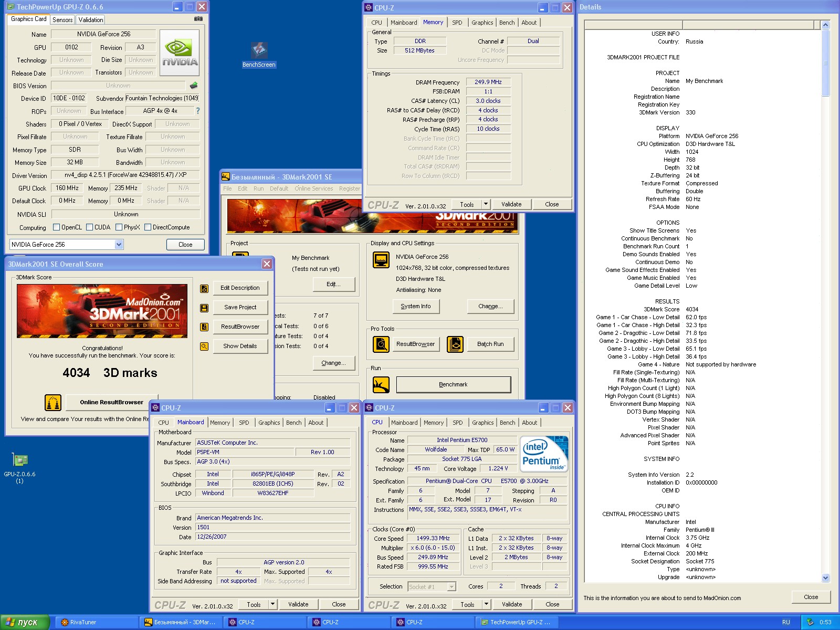The height and width of the screenshot is (630, 840).
Task: Expand Tools dropdown arrow in Mainboard CPU-Z window
Action: (x=272, y=604)
